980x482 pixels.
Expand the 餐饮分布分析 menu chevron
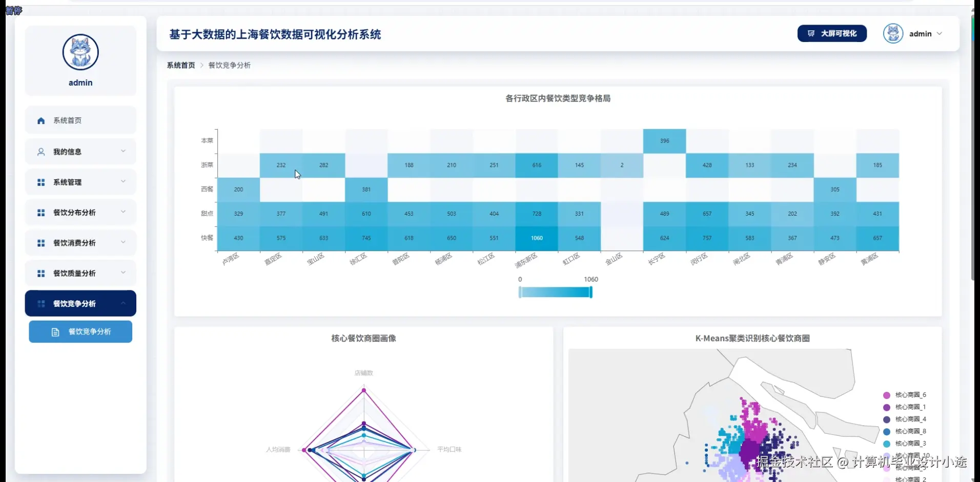(x=123, y=212)
